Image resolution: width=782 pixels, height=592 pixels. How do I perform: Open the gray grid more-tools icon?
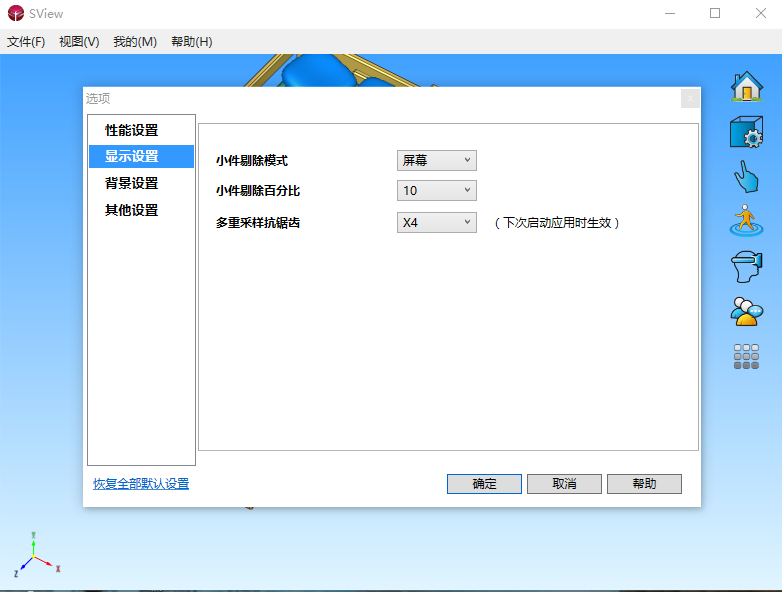746,356
